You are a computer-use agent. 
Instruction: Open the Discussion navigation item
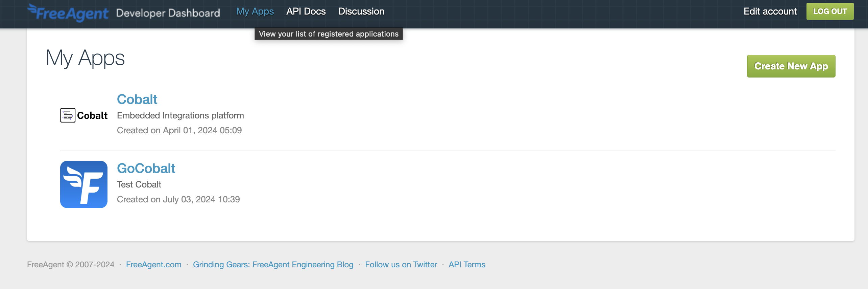pos(361,12)
